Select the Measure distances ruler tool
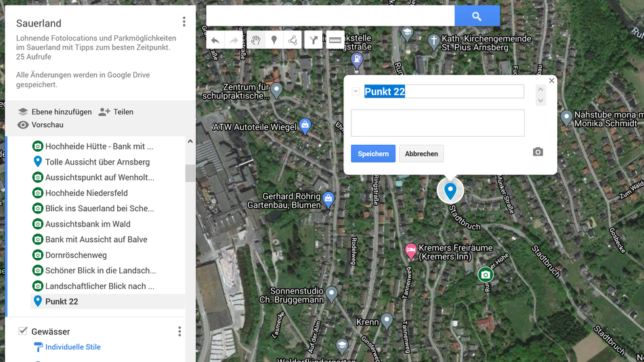Screen dimensions: 644x362 [x=335, y=40]
